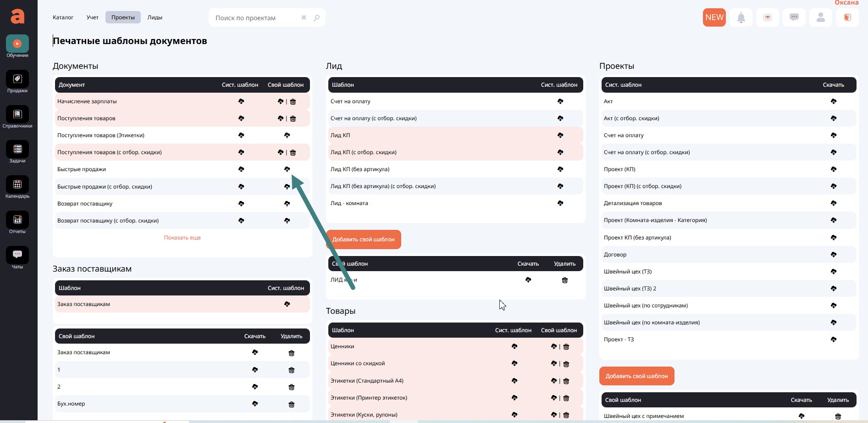Expand list with Показать еще
The image size is (868, 423).
(x=182, y=238)
